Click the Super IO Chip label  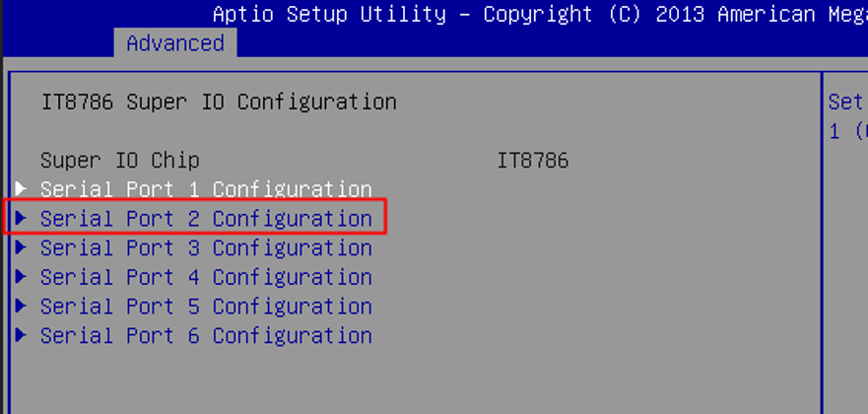(119, 161)
